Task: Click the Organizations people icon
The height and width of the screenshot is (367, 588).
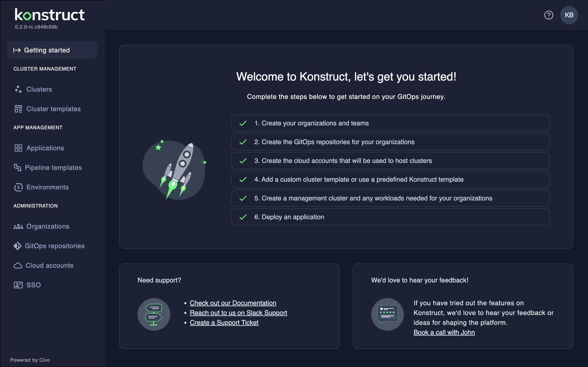Action: pyautogui.click(x=18, y=226)
